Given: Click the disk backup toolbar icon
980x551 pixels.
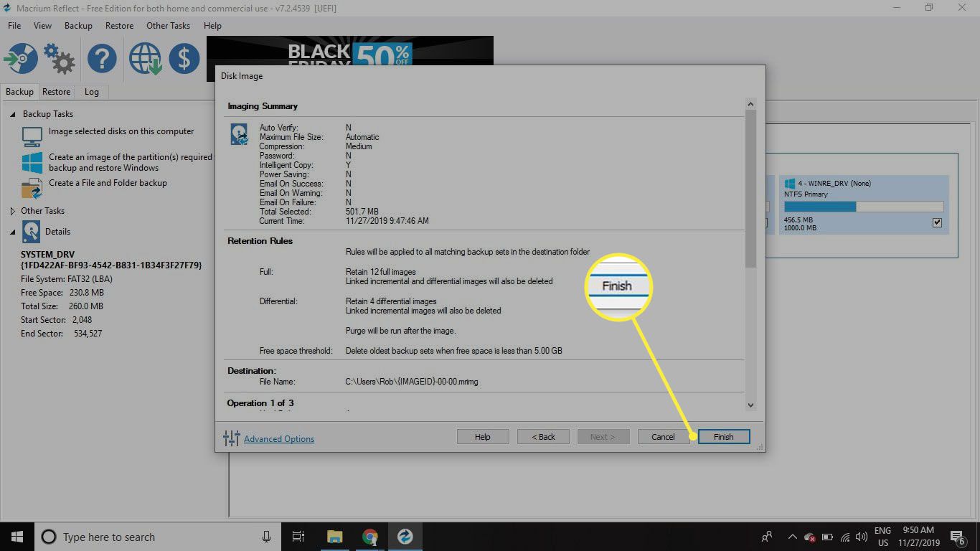Looking at the screenshot, I should pos(20,59).
